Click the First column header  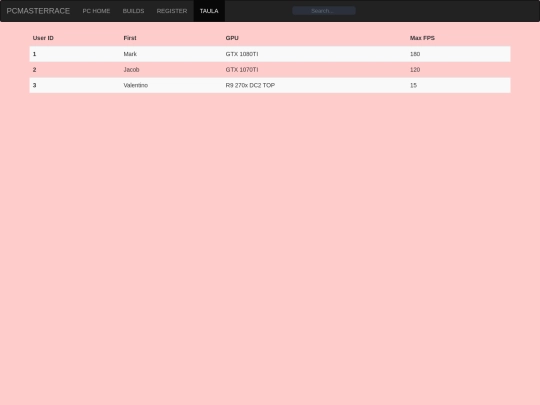pyautogui.click(x=130, y=38)
